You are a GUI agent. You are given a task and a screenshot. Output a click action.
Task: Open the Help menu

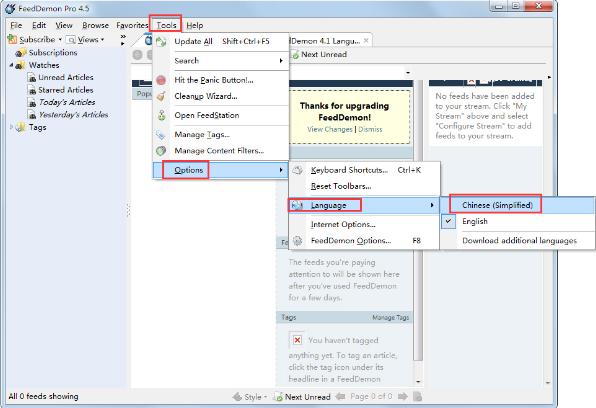(x=195, y=25)
